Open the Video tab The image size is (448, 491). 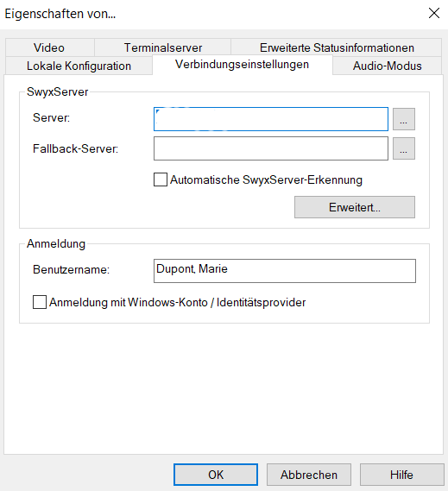click(x=49, y=47)
